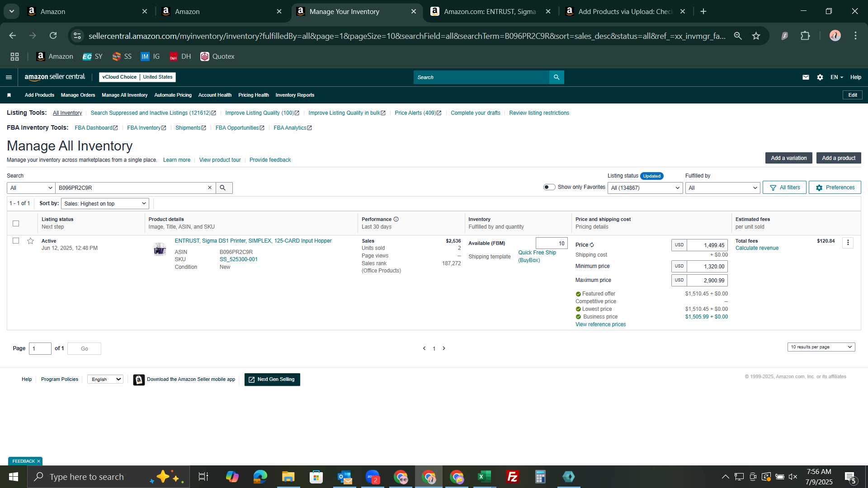Check the ENTRUST listing row checkbox
This screenshot has height=488, width=868.
pos(16,241)
